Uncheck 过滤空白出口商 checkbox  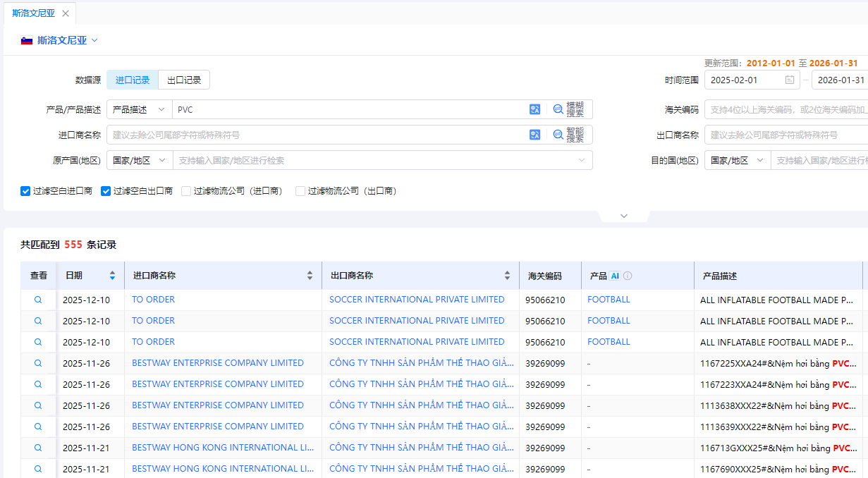(106, 191)
